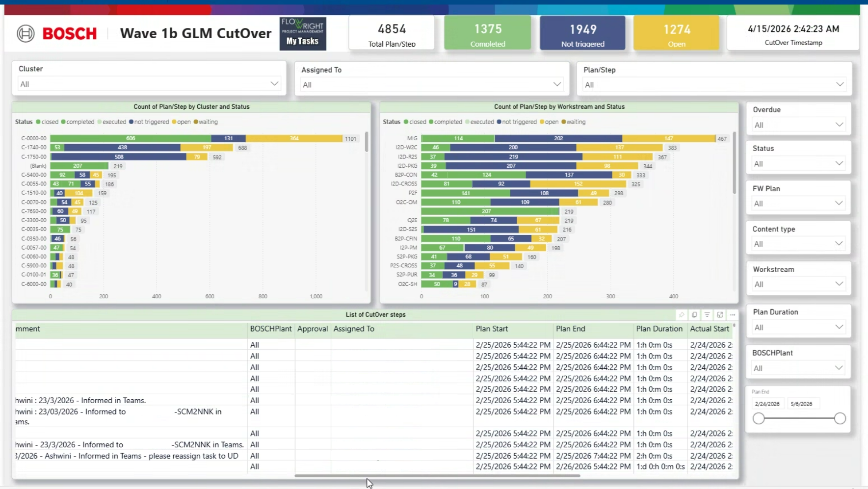Open CutOver steps table in focus mode
The image size is (868, 489).
coord(720,315)
